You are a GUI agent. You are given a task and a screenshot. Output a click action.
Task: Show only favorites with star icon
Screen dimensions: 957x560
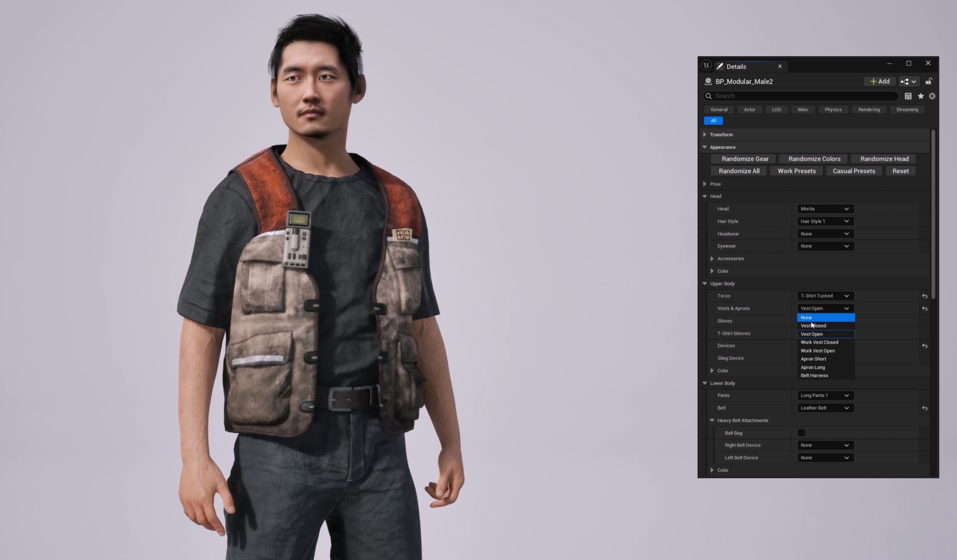(920, 96)
